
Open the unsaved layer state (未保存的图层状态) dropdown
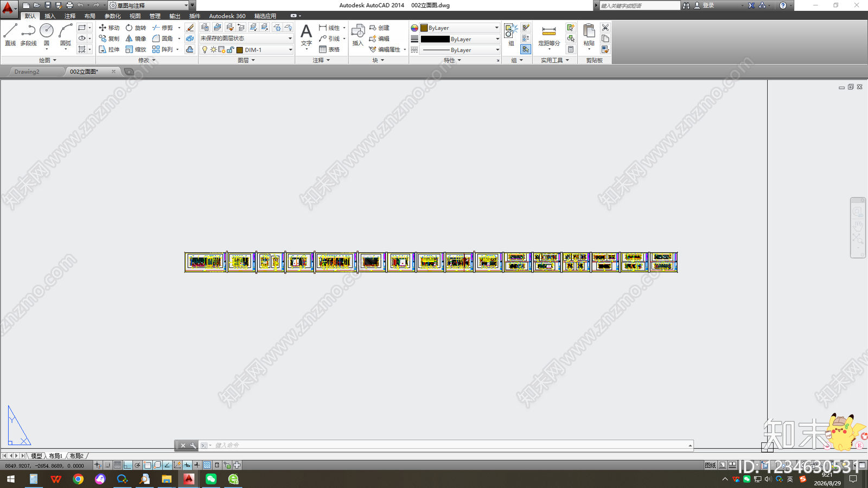tap(246, 38)
